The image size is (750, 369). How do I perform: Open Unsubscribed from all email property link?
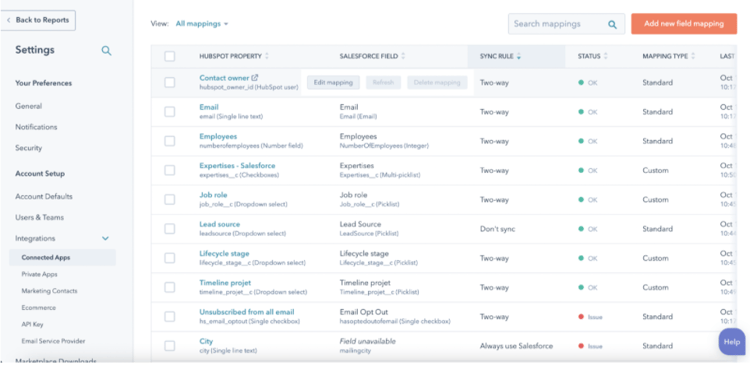tap(247, 312)
